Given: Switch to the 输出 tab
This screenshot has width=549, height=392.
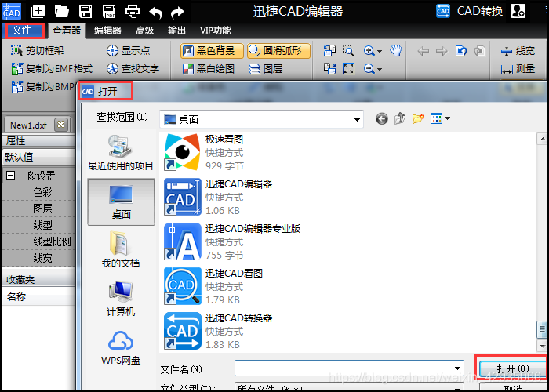Looking at the screenshot, I should pos(176,31).
